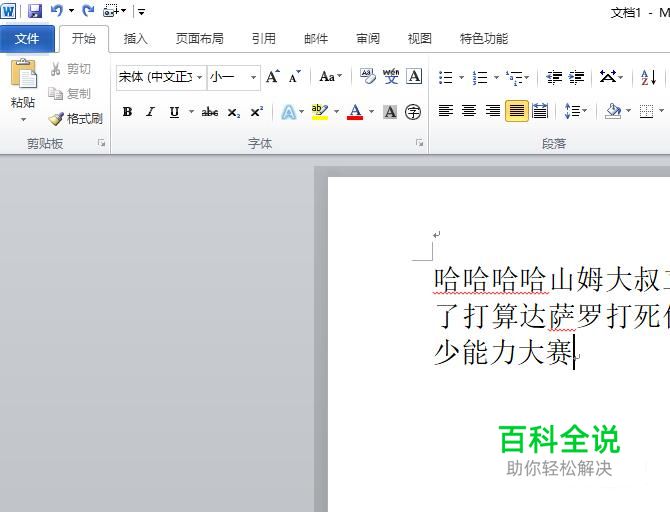This screenshot has height=512, width=670.
Task: Apply yellow text highlight color
Action: [x=320, y=112]
